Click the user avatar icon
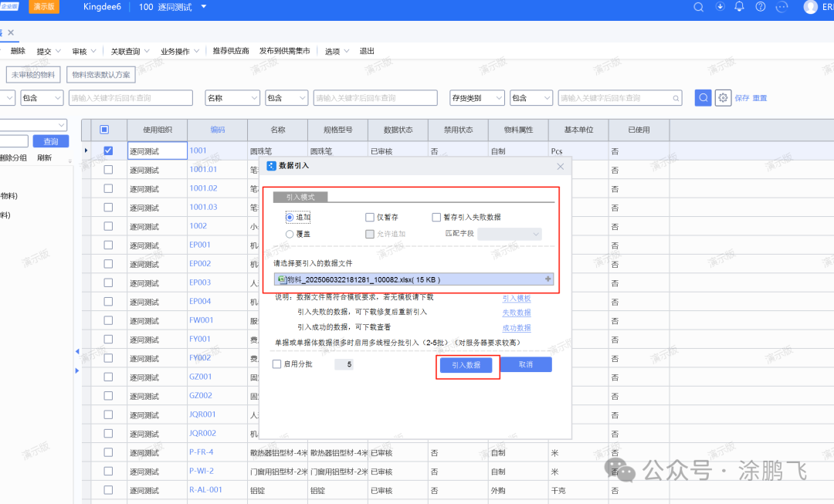Image resolution: width=834 pixels, height=504 pixels. [x=810, y=7]
